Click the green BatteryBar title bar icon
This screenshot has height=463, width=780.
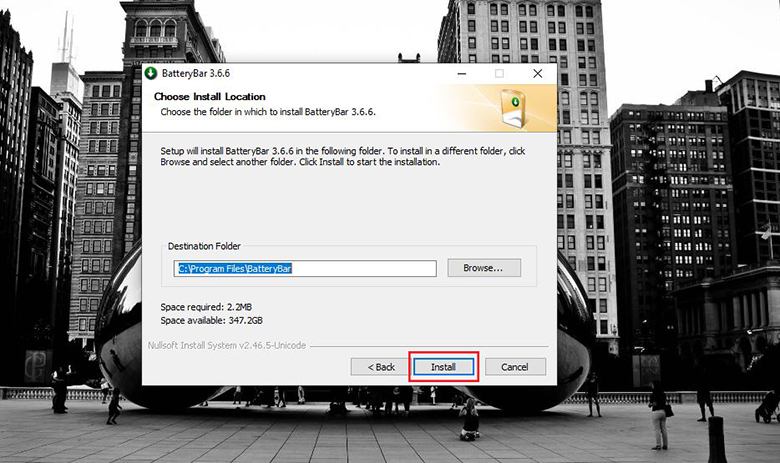tap(151, 74)
